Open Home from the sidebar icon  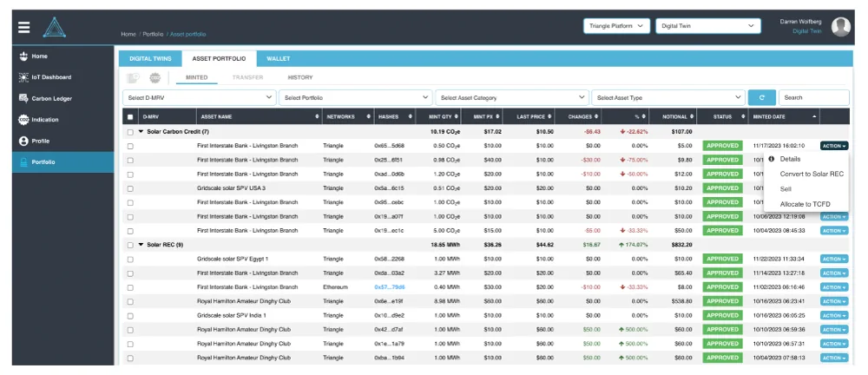point(23,56)
